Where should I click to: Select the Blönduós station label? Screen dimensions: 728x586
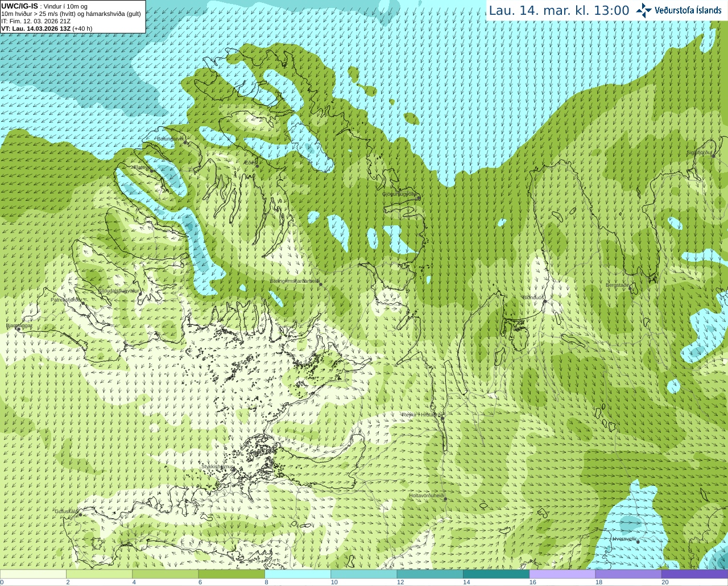coord(534,298)
